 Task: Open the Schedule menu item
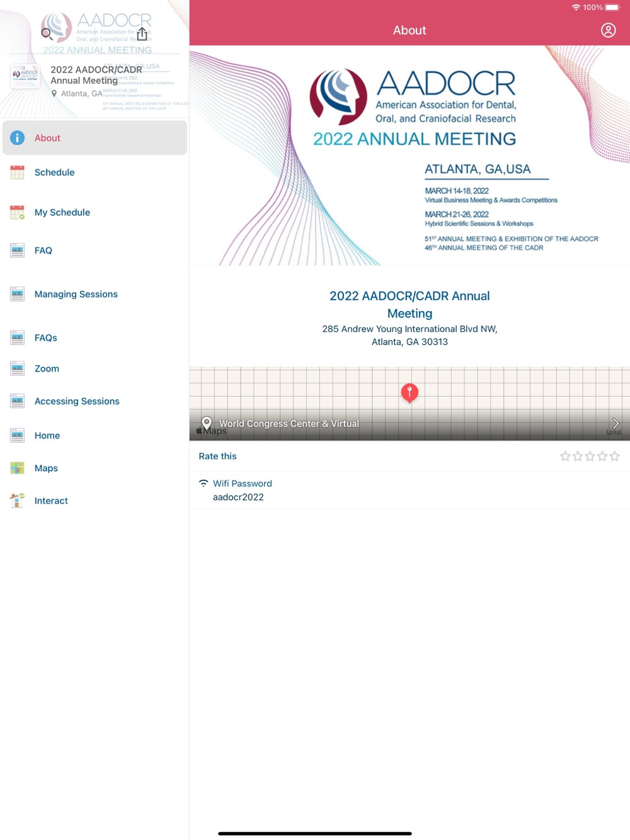click(x=94, y=172)
